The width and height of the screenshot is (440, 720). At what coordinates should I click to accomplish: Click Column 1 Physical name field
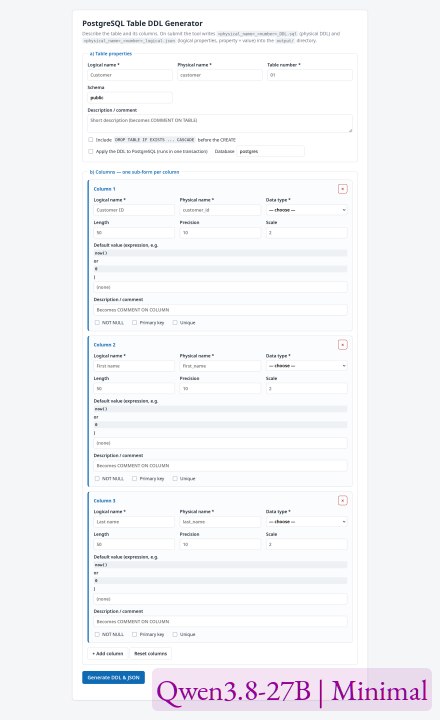pyautogui.click(x=220, y=210)
